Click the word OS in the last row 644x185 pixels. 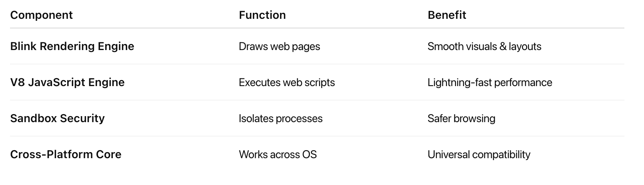click(x=310, y=155)
